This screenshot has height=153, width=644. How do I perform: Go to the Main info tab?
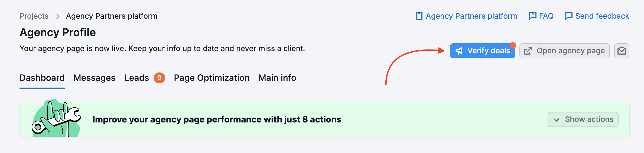pyautogui.click(x=277, y=78)
